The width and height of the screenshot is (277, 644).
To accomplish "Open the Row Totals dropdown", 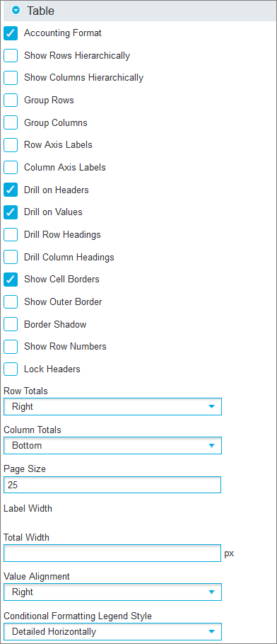I will [112, 407].
